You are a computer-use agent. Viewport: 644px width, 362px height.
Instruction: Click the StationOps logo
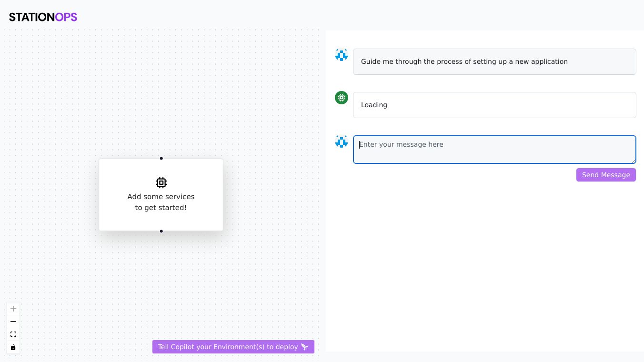coord(43,17)
